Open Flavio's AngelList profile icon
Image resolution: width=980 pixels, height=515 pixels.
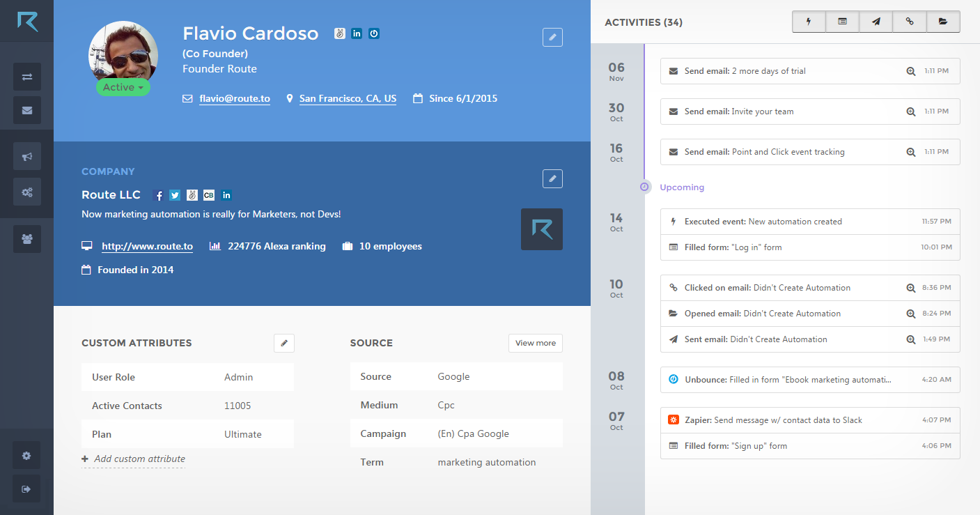pos(340,33)
